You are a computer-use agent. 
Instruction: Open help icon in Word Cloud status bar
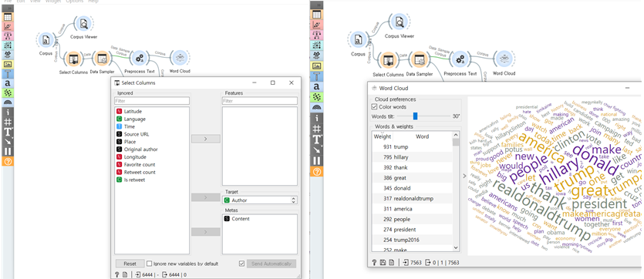[x=374, y=262]
